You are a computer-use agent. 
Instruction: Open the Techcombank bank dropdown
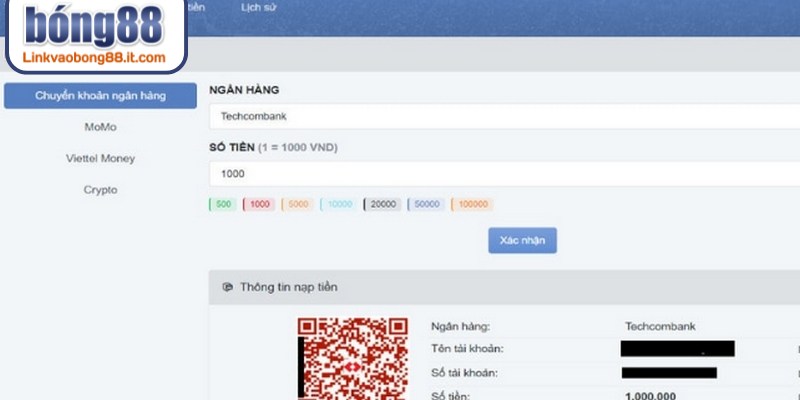[x=504, y=116]
